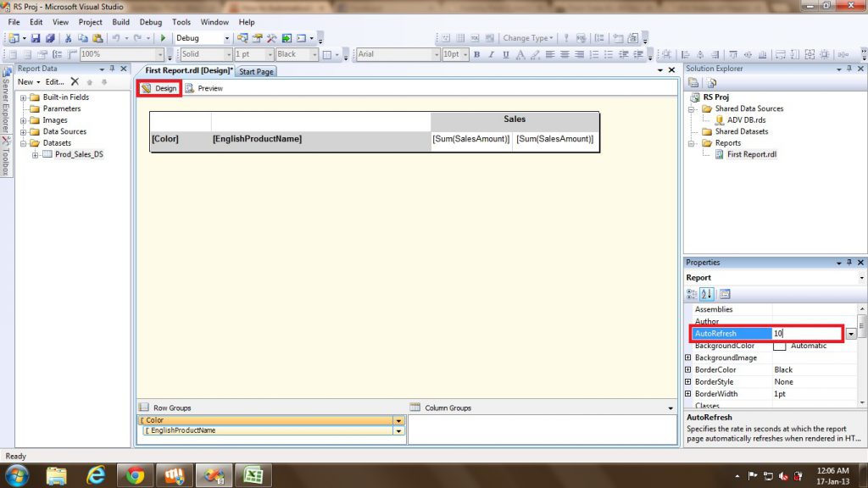Open the Build menu
Image resolution: width=868 pixels, height=488 pixels.
[121, 22]
